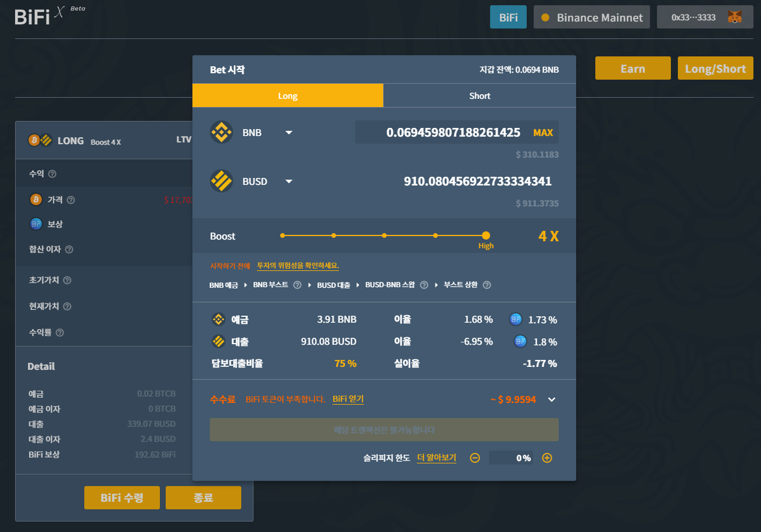Click the BiFi button in header
Image resolution: width=761 pixels, height=532 pixels.
[508, 17]
